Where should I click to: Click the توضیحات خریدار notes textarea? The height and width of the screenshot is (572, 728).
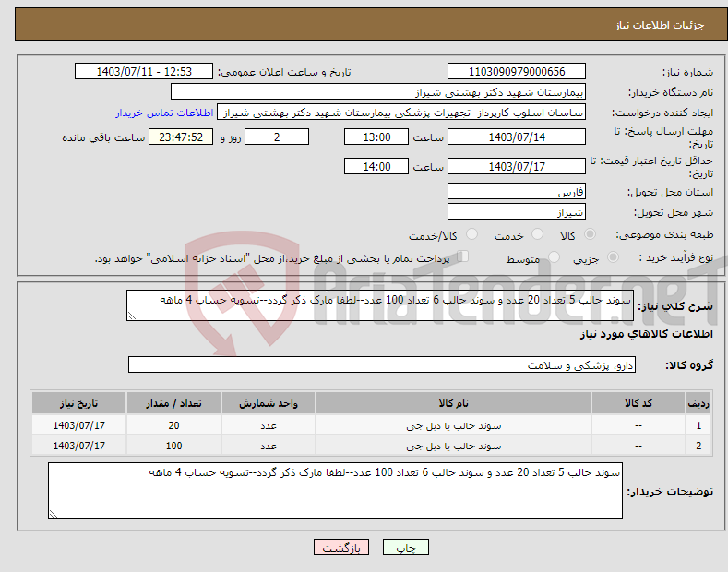335,491
